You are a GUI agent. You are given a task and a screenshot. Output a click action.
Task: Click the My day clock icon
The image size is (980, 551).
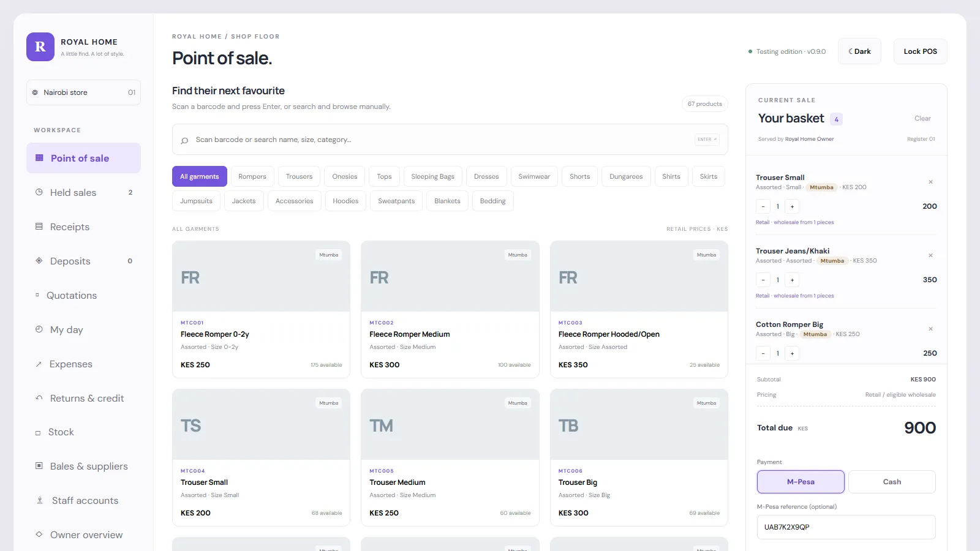pyautogui.click(x=39, y=329)
